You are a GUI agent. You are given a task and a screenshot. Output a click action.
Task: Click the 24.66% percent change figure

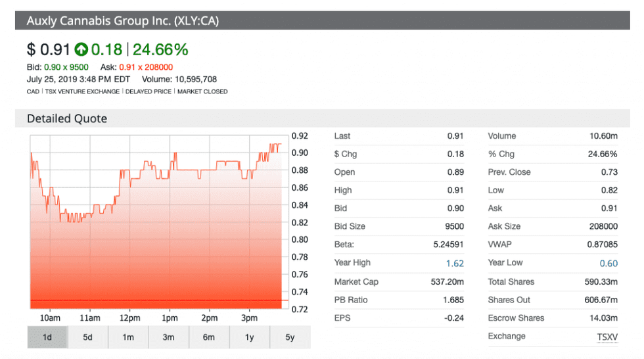[x=160, y=49]
